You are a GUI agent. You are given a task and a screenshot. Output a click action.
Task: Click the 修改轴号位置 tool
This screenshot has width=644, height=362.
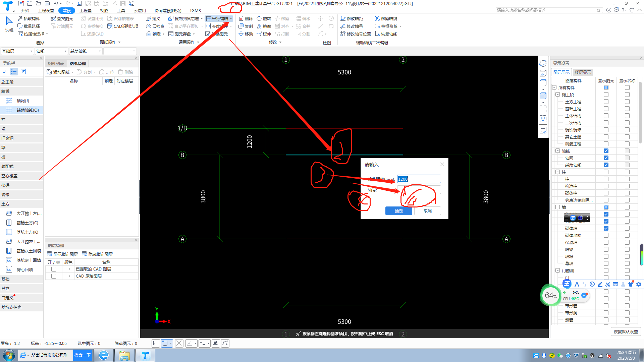pyautogui.click(x=356, y=34)
